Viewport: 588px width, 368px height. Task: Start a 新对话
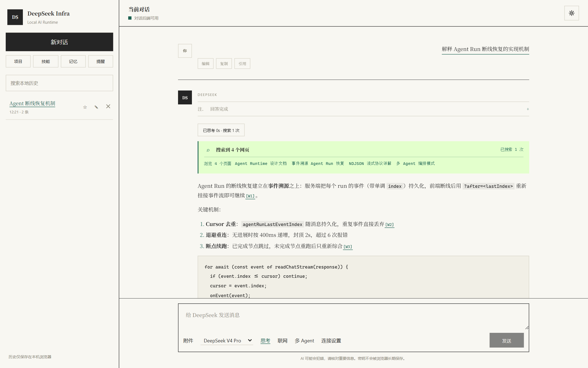59,42
